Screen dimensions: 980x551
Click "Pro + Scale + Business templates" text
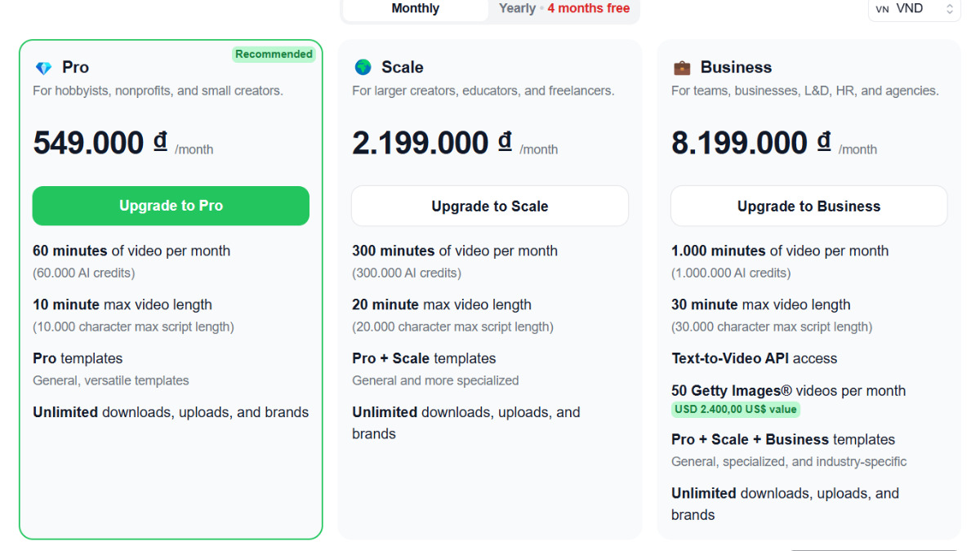(x=783, y=439)
